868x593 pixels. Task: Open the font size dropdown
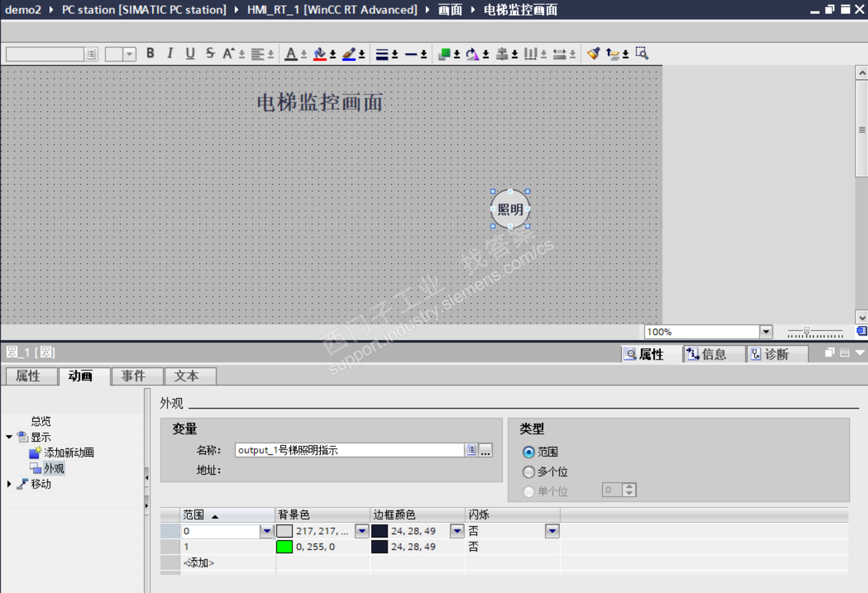coord(130,54)
